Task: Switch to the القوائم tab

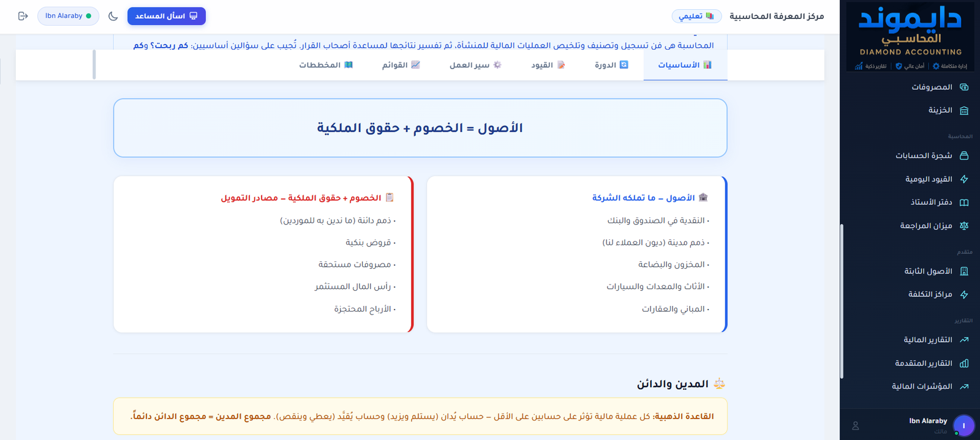Action: (x=401, y=65)
